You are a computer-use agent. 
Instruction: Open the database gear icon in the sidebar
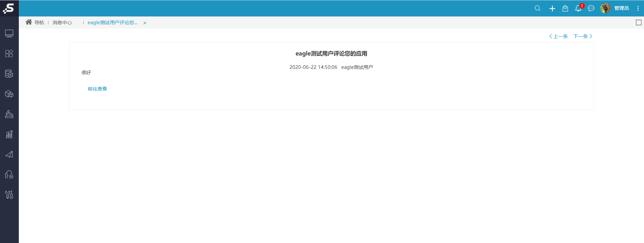click(x=9, y=74)
